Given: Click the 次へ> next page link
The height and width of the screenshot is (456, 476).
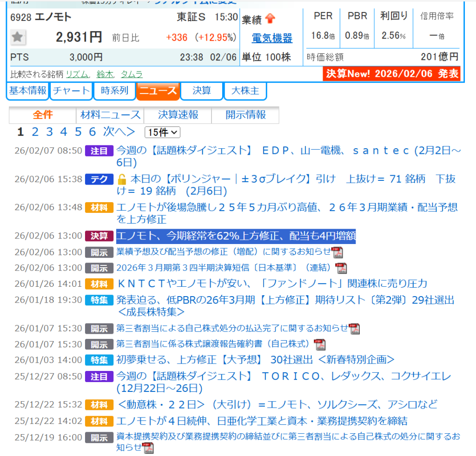Looking at the screenshot, I should pos(119,132).
